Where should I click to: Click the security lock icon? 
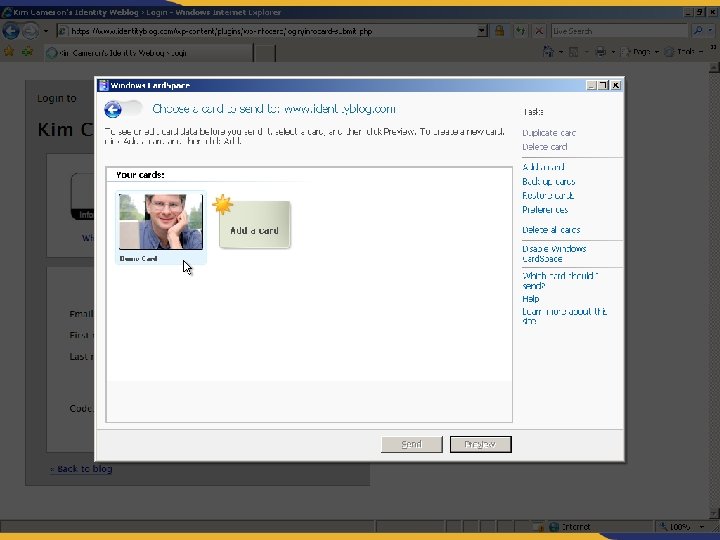(x=500, y=31)
